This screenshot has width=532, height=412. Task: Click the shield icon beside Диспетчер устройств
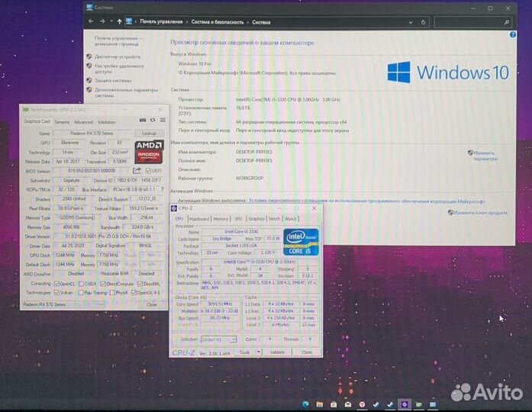[89, 56]
